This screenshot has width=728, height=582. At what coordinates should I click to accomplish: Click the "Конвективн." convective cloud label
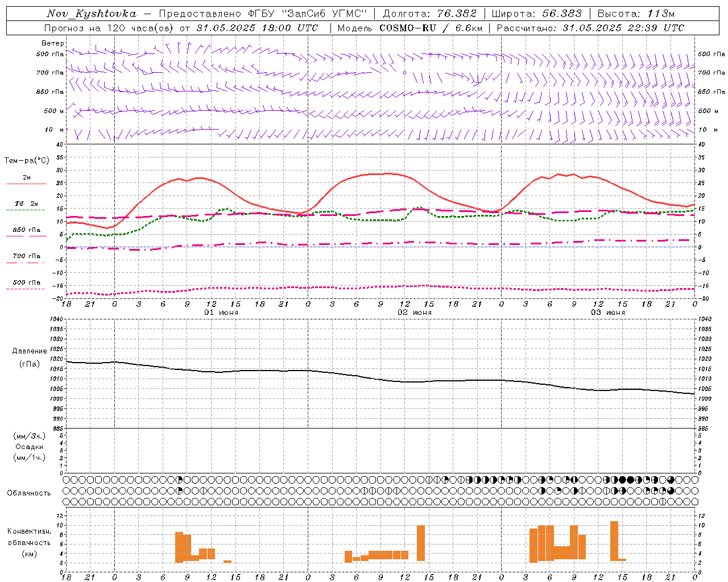pyautogui.click(x=29, y=531)
